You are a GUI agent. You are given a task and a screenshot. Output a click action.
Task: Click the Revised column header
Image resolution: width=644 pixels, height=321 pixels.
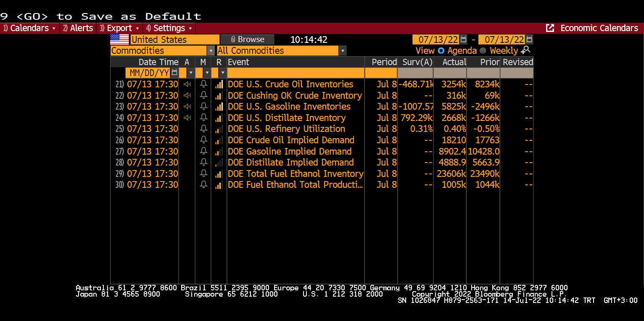(518, 62)
